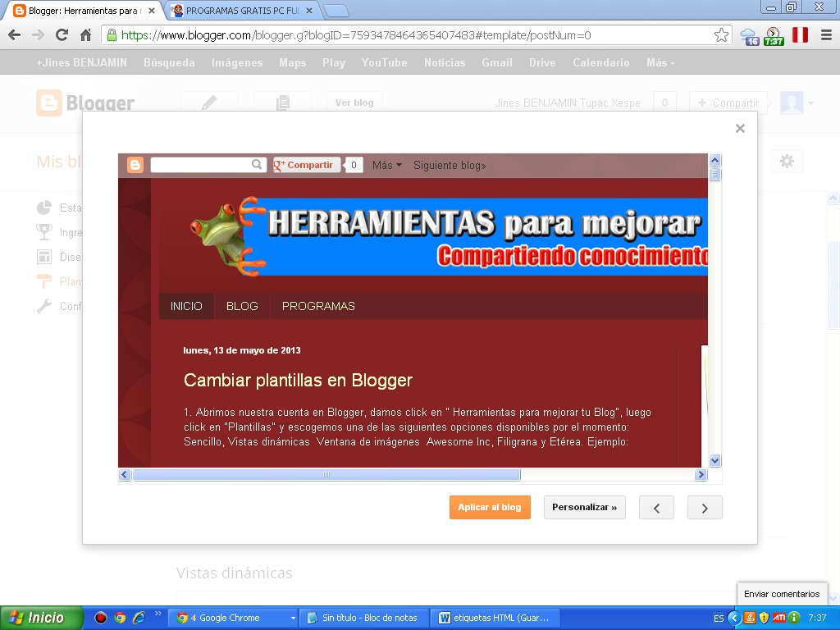Open Play in Google bar
Image resolution: width=840 pixels, height=630 pixels.
(334, 62)
